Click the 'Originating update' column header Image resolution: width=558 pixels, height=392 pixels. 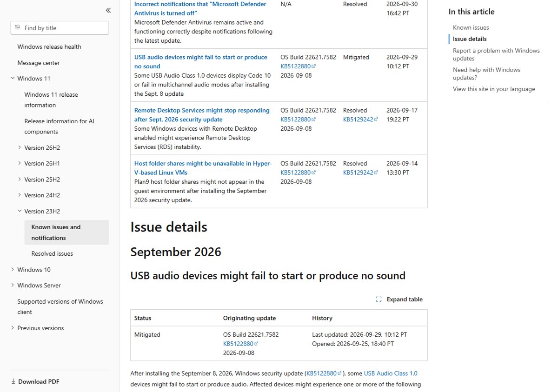point(249,319)
